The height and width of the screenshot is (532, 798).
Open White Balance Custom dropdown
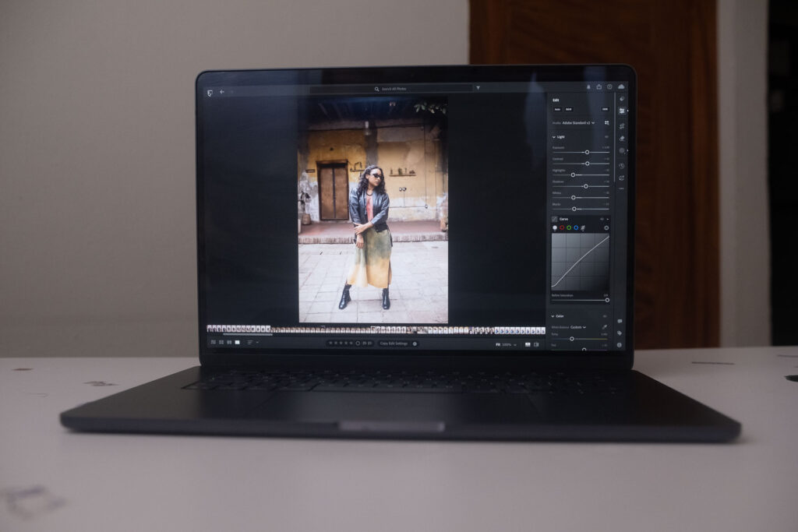point(578,327)
